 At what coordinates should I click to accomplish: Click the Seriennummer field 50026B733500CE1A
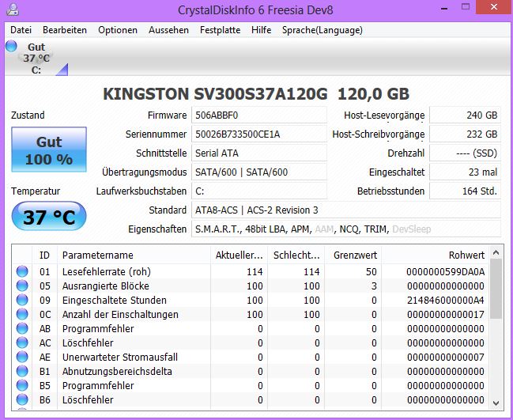(x=259, y=134)
